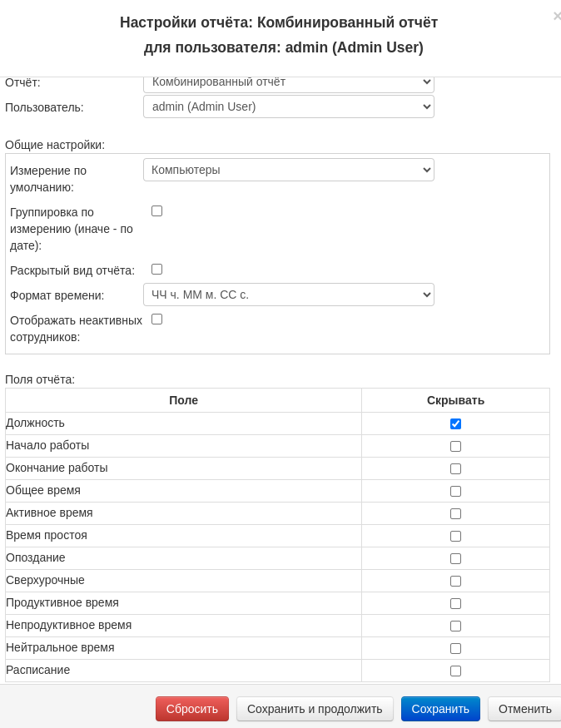The image size is (561, 728).
Task: Hide the Общее время field
Action: (455, 492)
